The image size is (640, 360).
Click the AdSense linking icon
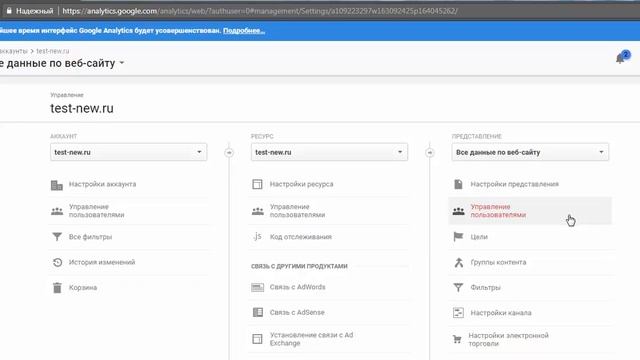[258, 313]
